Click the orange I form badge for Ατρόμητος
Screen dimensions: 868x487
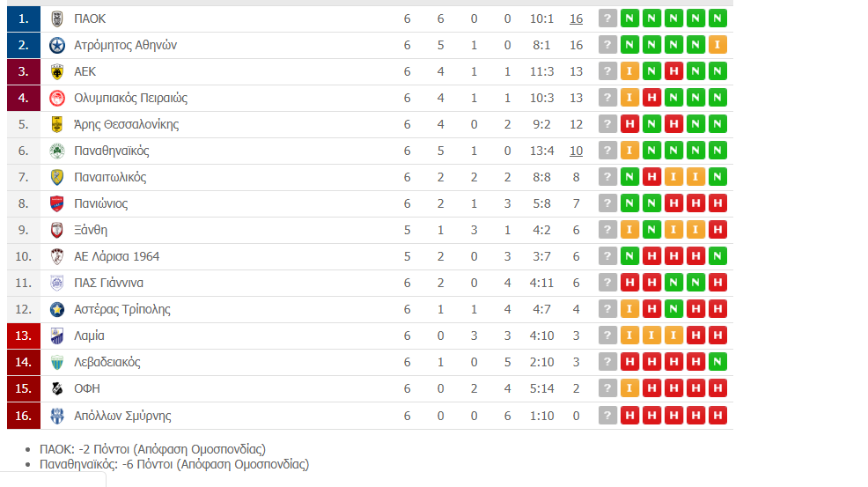(x=717, y=45)
